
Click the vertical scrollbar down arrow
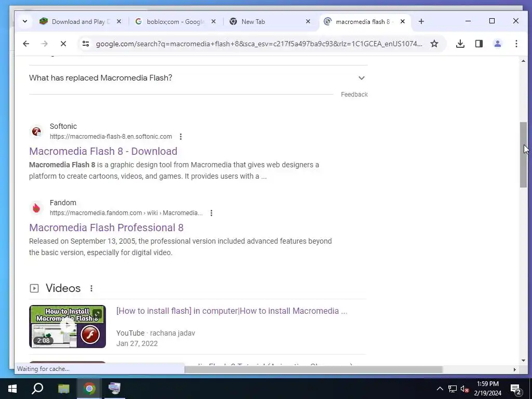(x=523, y=361)
